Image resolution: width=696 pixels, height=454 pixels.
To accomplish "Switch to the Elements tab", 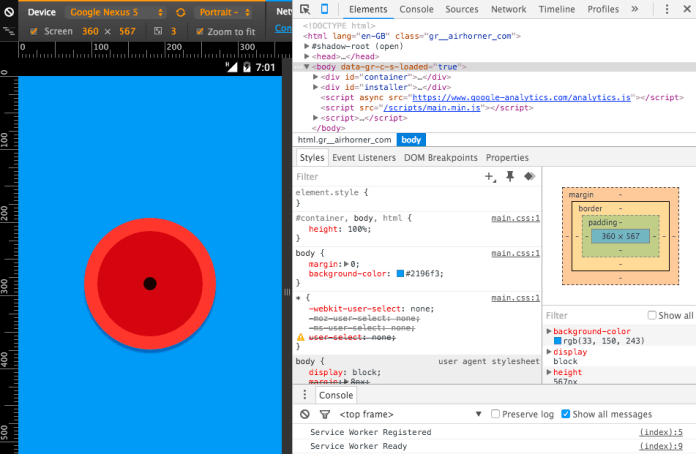I will click(x=368, y=9).
